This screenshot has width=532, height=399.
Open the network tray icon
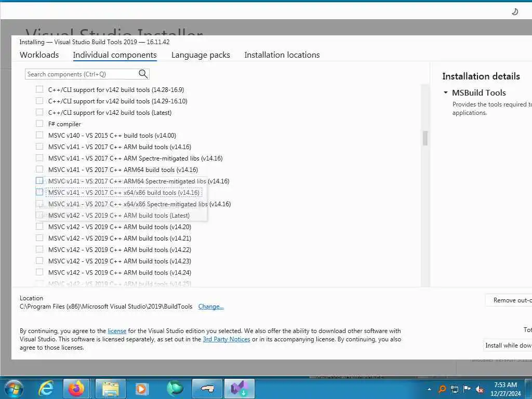(455, 389)
